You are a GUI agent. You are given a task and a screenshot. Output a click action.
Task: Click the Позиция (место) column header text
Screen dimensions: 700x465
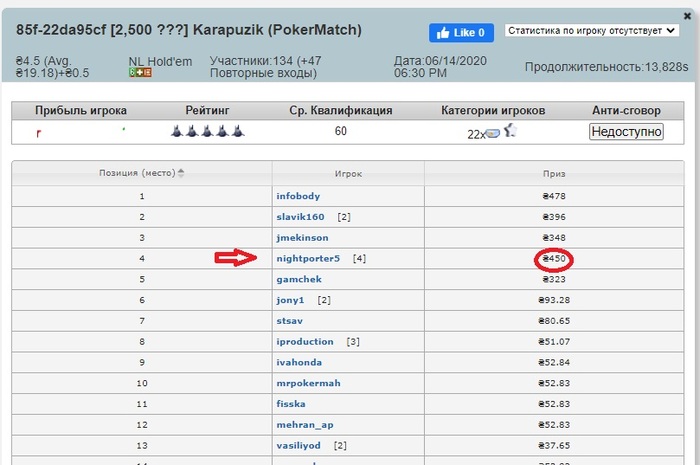(x=137, y=173)
